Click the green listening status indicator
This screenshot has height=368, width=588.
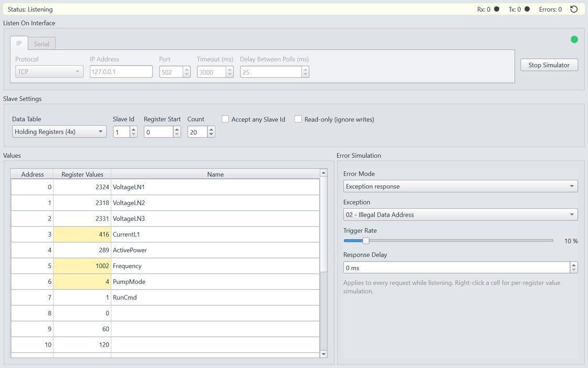(574, 39)
